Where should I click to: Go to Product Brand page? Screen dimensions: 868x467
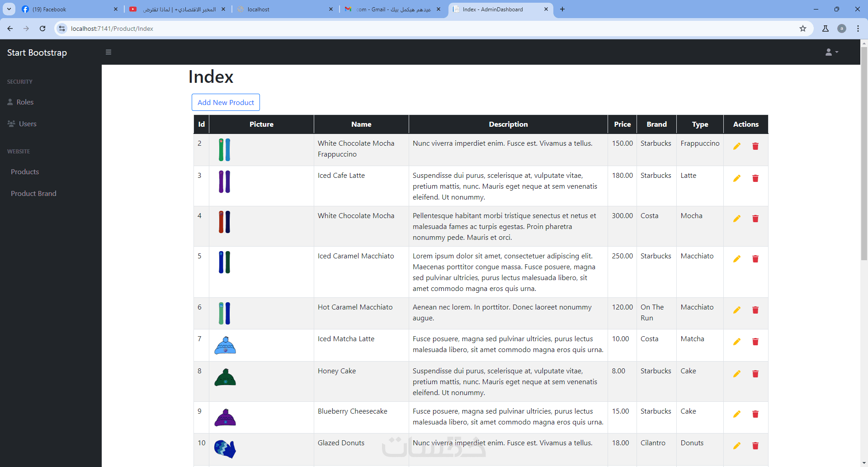[x=33, y=194]
